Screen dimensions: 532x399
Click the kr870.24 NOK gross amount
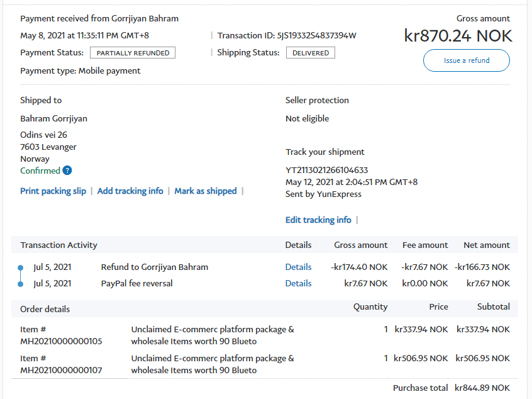(458, 36)
